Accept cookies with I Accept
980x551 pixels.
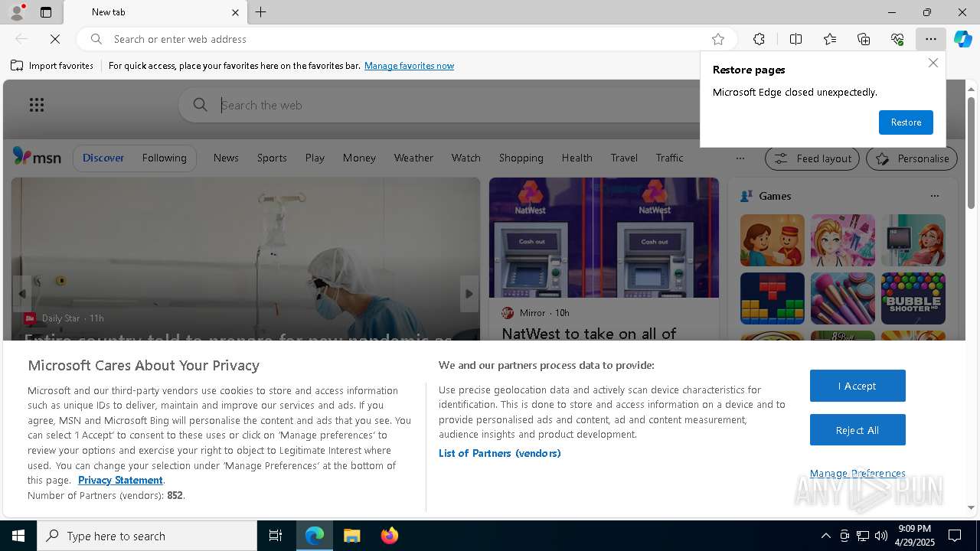pyautogui.click(x=857, y=386)
